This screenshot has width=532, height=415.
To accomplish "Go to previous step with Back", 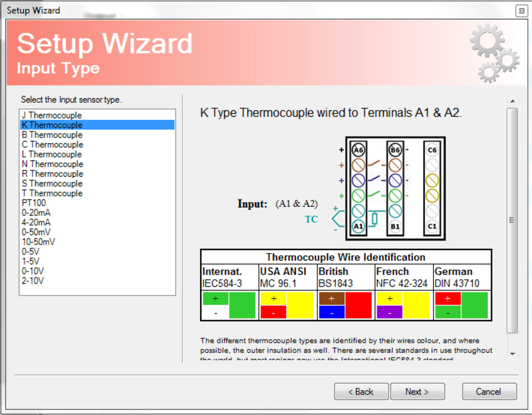I will [361, 392].
